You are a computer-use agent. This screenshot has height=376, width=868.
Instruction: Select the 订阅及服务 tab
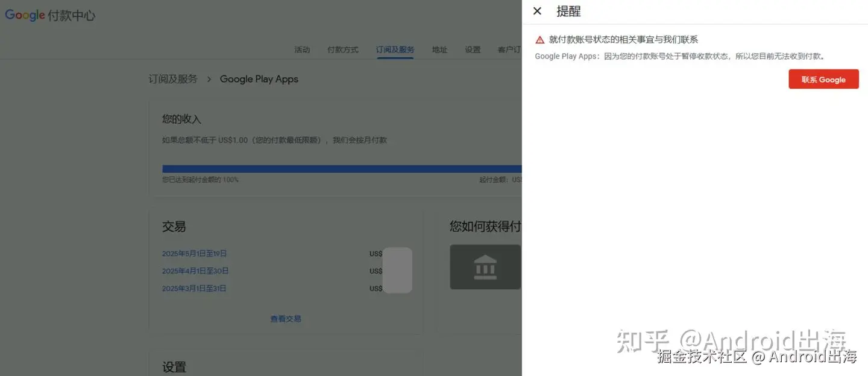click(x=395, y=49)
